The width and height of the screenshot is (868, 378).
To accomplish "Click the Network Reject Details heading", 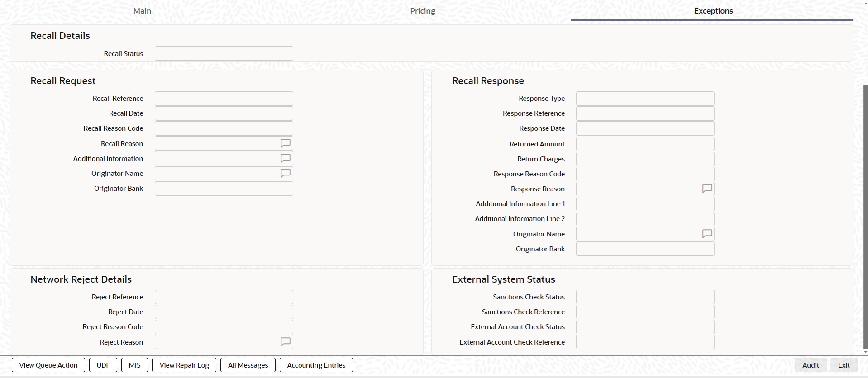I will (x=81, y=279).
